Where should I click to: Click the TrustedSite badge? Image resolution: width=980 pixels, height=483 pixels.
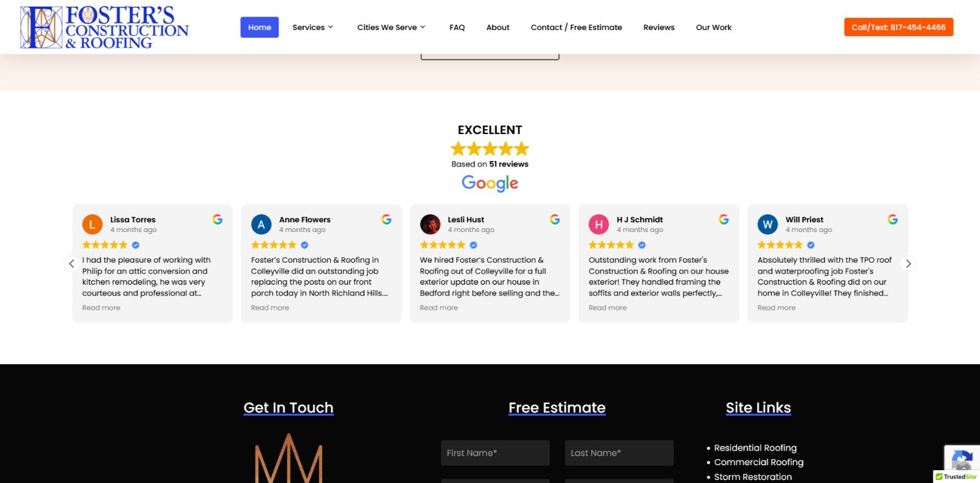956,476
